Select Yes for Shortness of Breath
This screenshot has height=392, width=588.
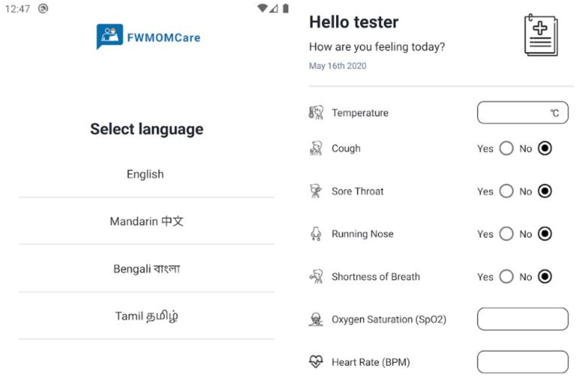[x=506, y=276]
